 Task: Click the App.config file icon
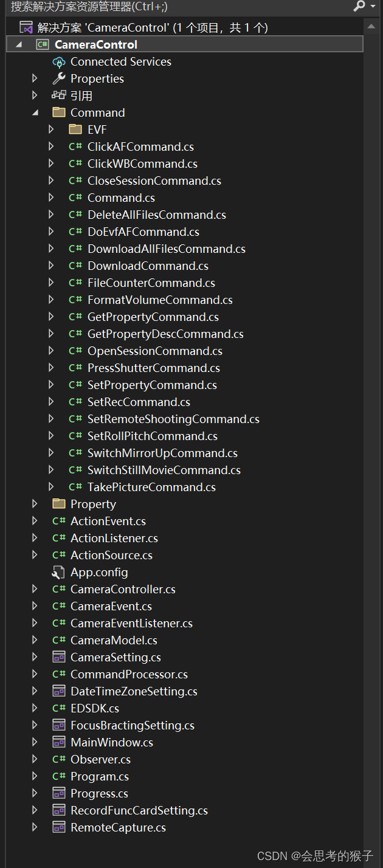(59, 572)
